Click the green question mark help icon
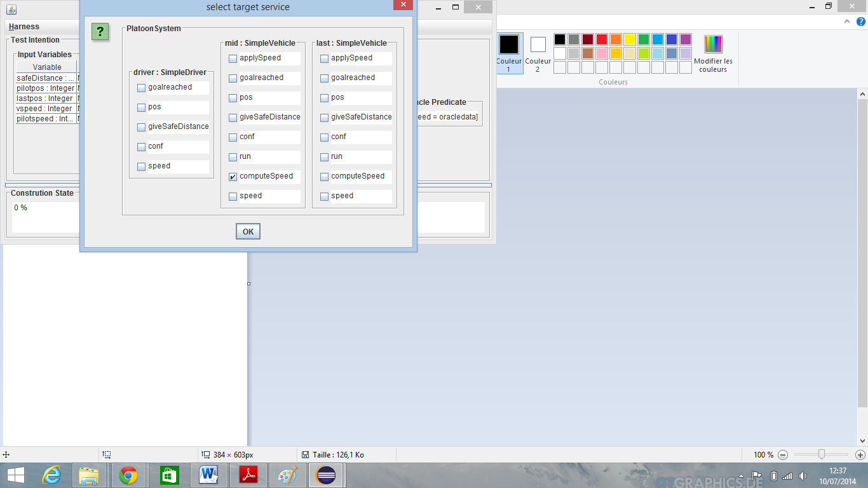Image resolution: width=868 pixels, height=488 pixels. (x=100, y=32)
